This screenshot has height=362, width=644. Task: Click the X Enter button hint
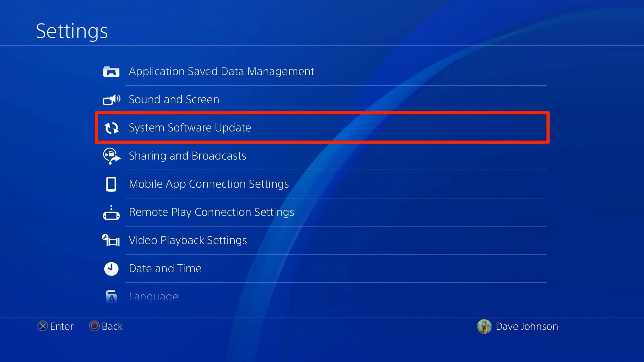pyautogui.click(x=55, y=327)
